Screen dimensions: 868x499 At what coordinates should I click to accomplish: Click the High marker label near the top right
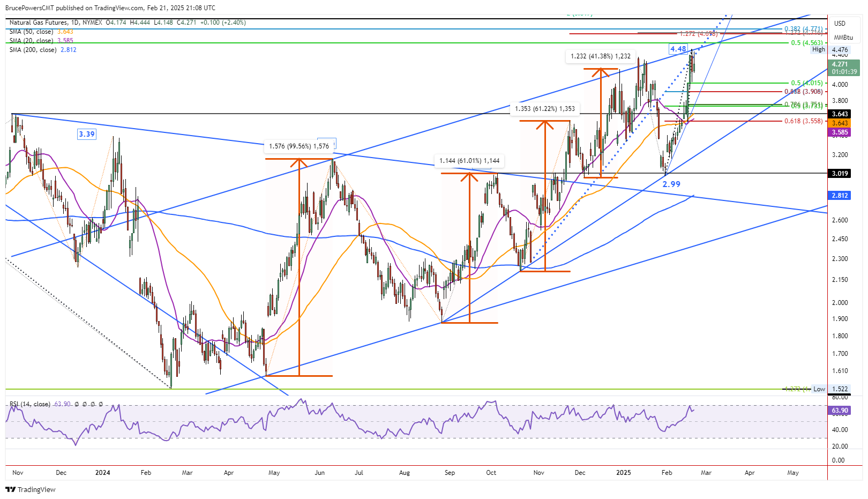819,49
